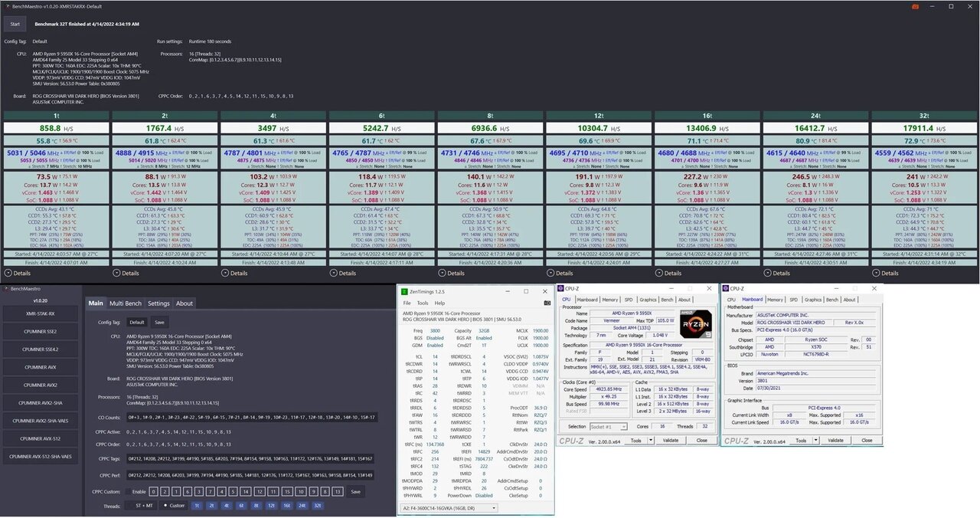Open the Multi Bench tab
Screen dimensions: 980x518
click(x=125, y=303)
